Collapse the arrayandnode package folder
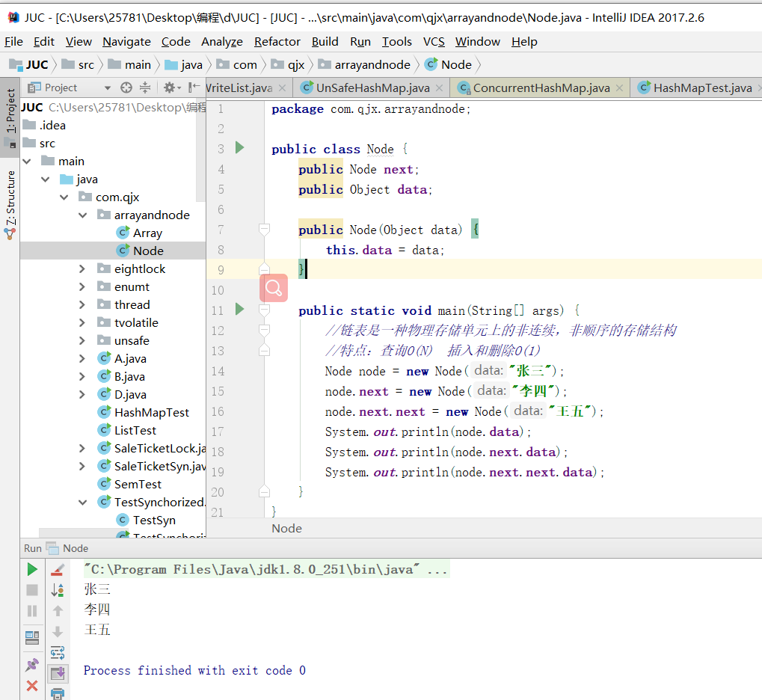762x700 pixels. click(x=82, y=215)
